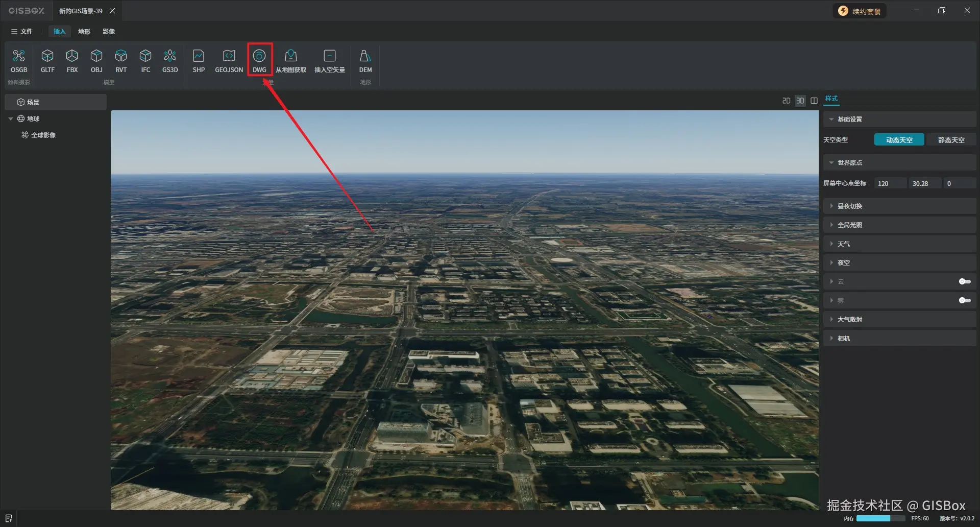Toggle the 云 cloud switch
This screenshot has height=527, width=980.
click(x=965, y=281)
